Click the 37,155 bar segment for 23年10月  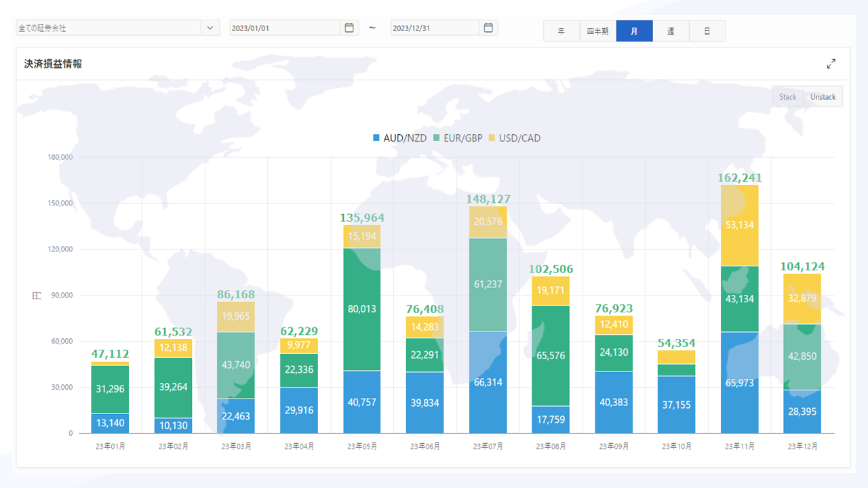click(x=677, y=405)
